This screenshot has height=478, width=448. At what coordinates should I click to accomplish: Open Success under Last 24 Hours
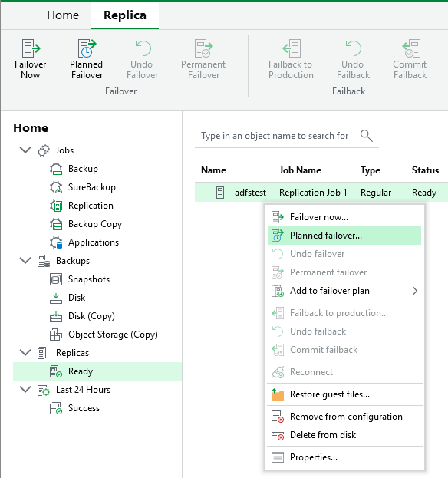[x=84, y=408]
